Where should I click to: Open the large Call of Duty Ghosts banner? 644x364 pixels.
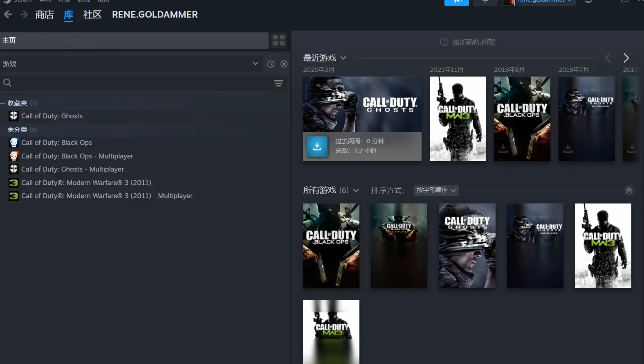point(362,104)
